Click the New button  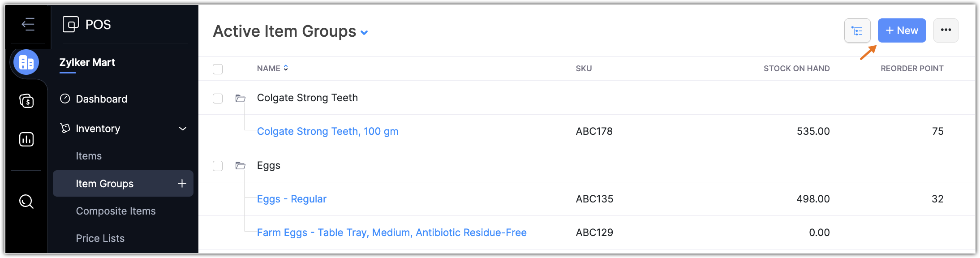[902, 30]
